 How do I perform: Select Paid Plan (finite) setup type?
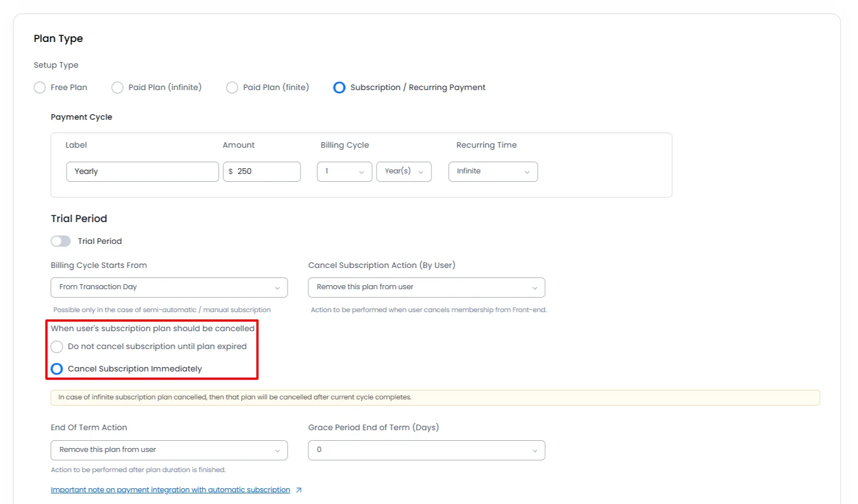tap(232, 88)
